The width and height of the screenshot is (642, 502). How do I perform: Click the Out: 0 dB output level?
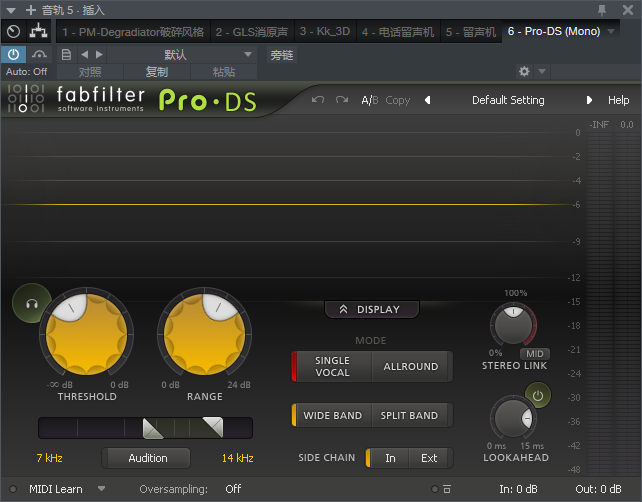point(598,489)
